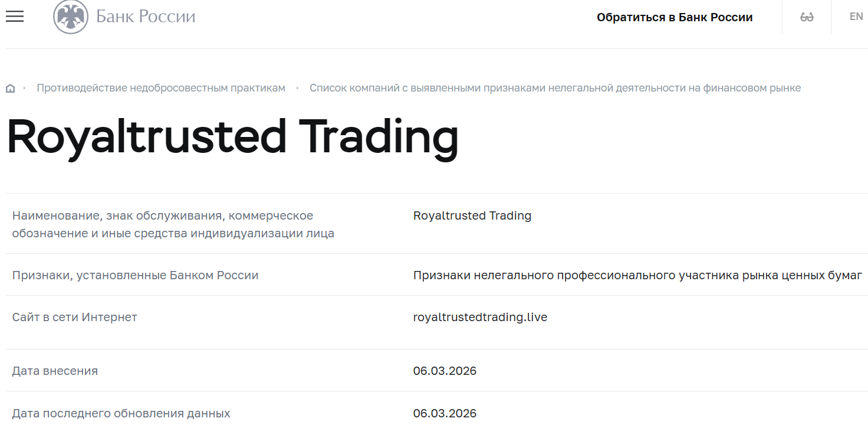
Task: Open the illegal activity companies list breadcrumb
Action: click(x=555, y=87)
